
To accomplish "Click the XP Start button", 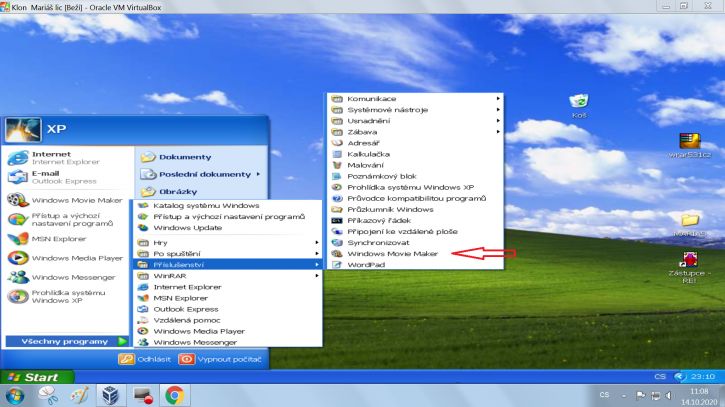I will 37,377.
